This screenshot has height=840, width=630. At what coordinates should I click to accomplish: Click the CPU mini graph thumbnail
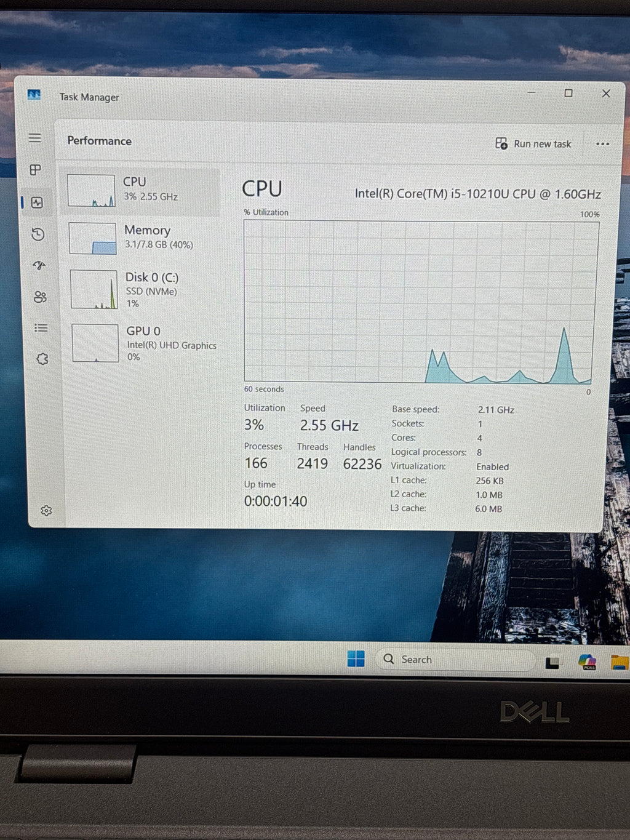(91, 191)
